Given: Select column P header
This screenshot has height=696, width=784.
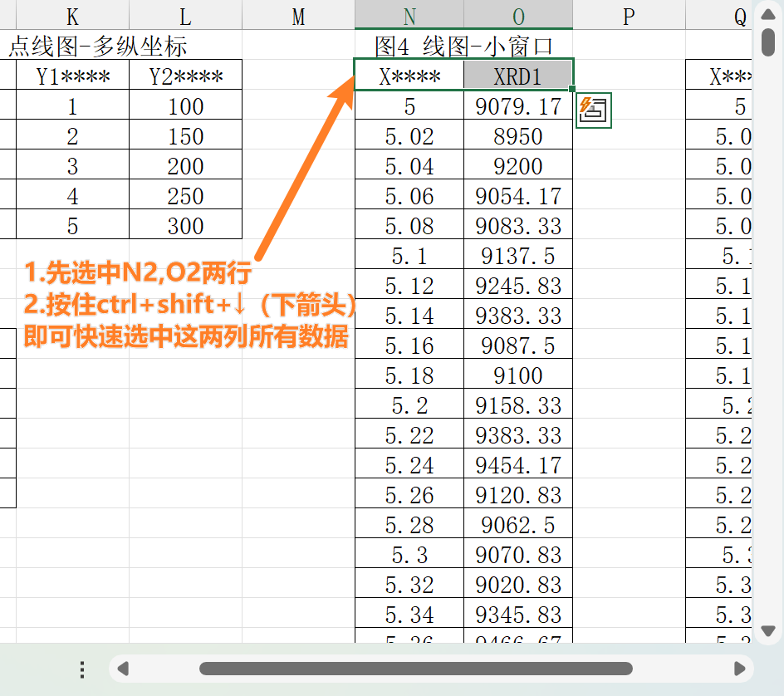Looking at the screenshot, I should [629, 16].
